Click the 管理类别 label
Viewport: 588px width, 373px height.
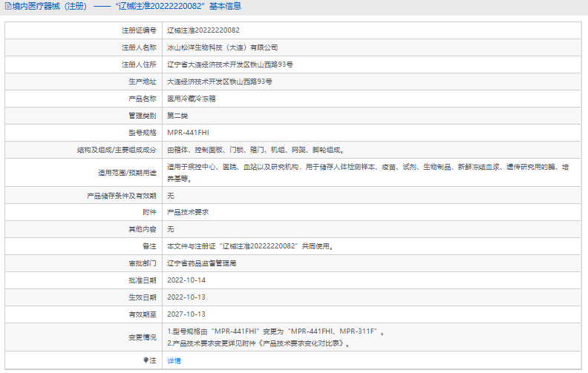(143, 116)
